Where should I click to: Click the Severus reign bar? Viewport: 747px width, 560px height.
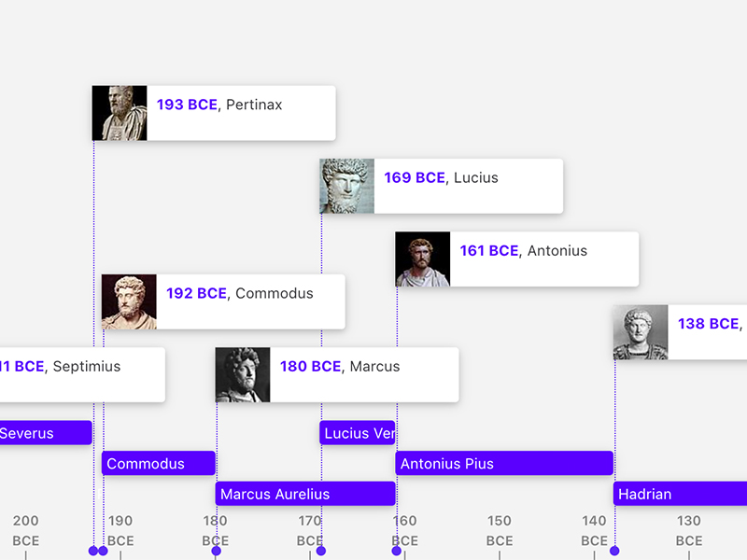point(45,433)
